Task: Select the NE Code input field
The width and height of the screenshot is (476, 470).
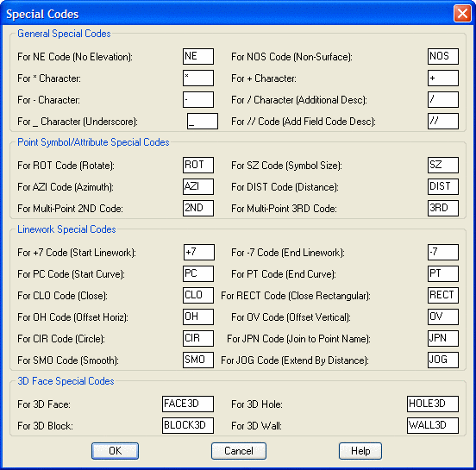Action: point(198,56)
